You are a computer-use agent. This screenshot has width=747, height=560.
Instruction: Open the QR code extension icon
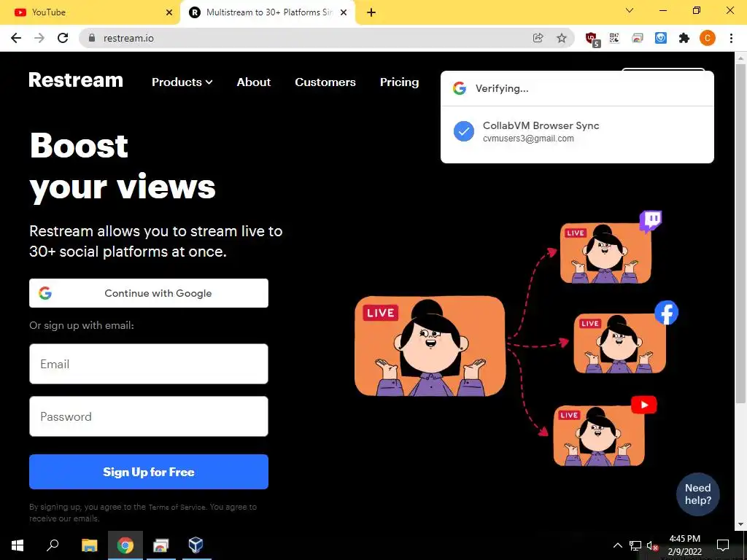tap(614, 38)
